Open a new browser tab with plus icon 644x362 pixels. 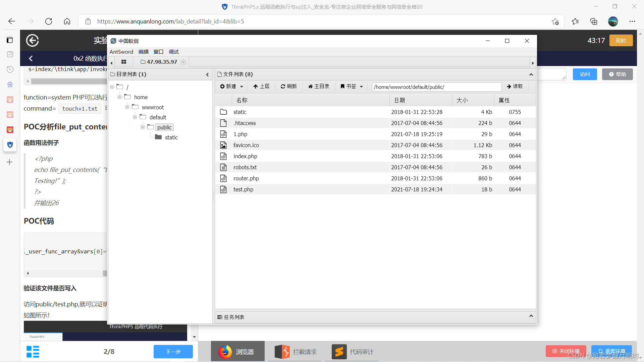10,162
